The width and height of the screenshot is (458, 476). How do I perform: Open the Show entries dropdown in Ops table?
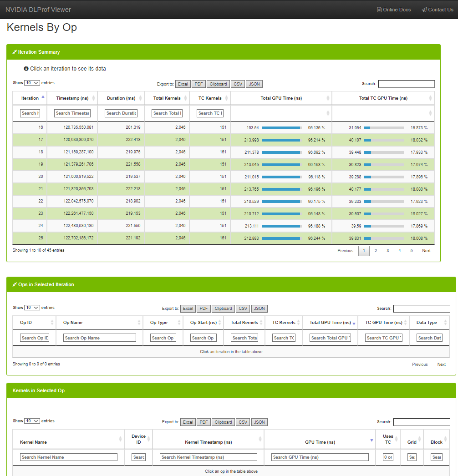pos(32,308)
